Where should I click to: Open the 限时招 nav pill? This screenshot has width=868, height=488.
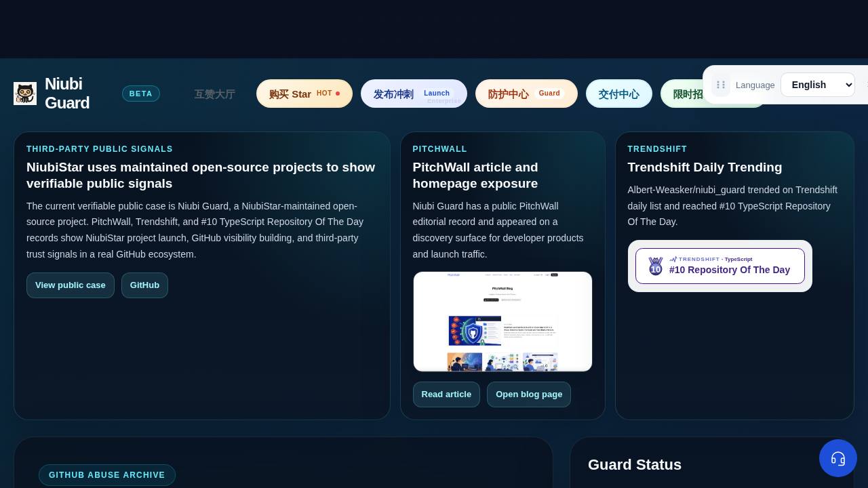click(682, 94)
